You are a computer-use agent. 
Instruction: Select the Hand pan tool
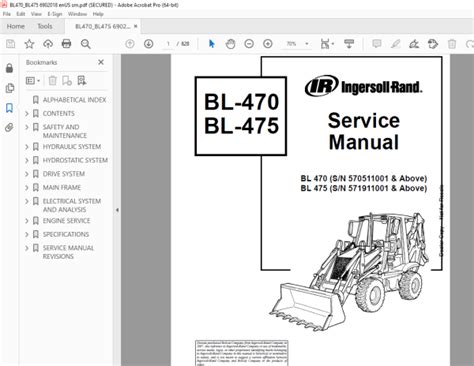[230, 44]
